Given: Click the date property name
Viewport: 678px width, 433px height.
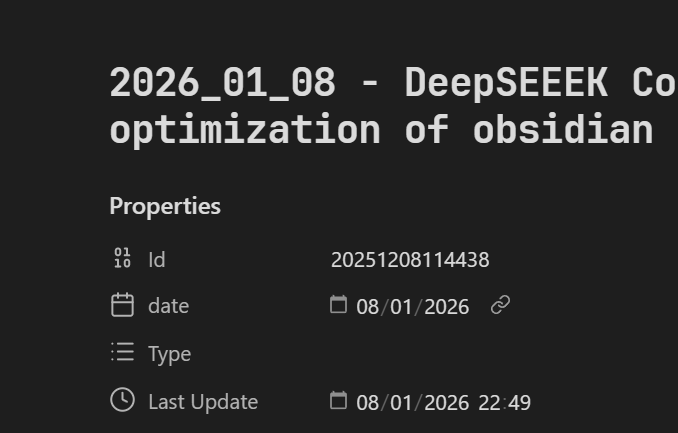Looking at the screenshot, I should click(x=168, y=306).
